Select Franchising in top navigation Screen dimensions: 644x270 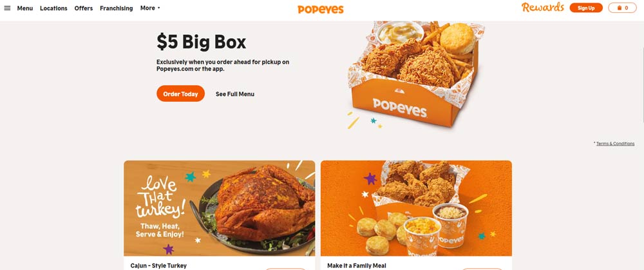pos(116,8)
